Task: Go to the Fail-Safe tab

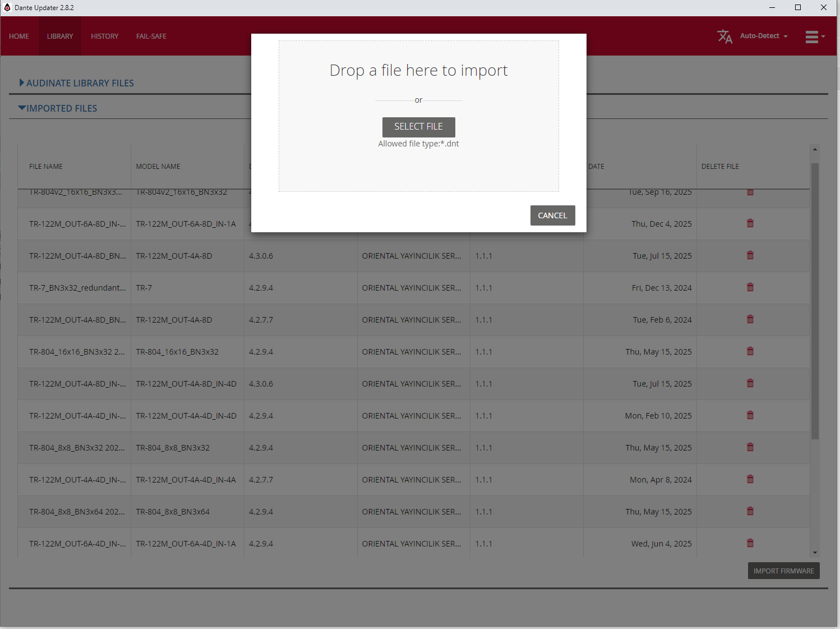Action: [x=151, y=36]
